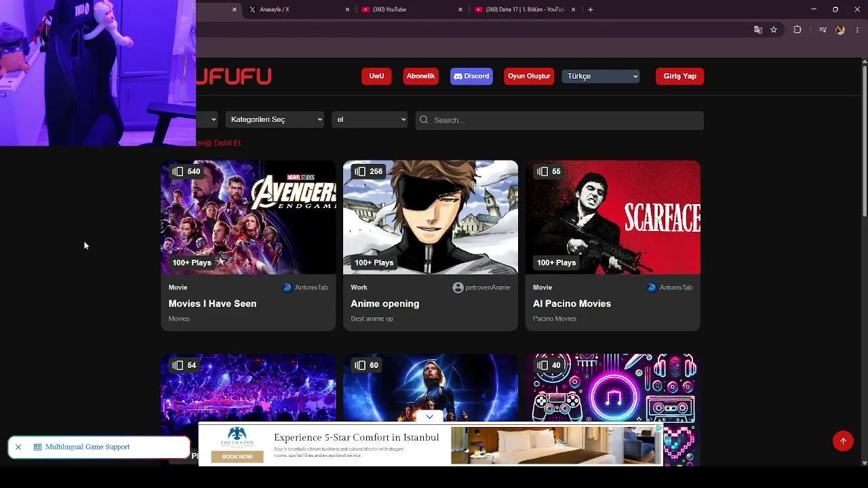Click the 40 items count badge
This screenshot has width=868, height=488.
click(x=549, y=365)
